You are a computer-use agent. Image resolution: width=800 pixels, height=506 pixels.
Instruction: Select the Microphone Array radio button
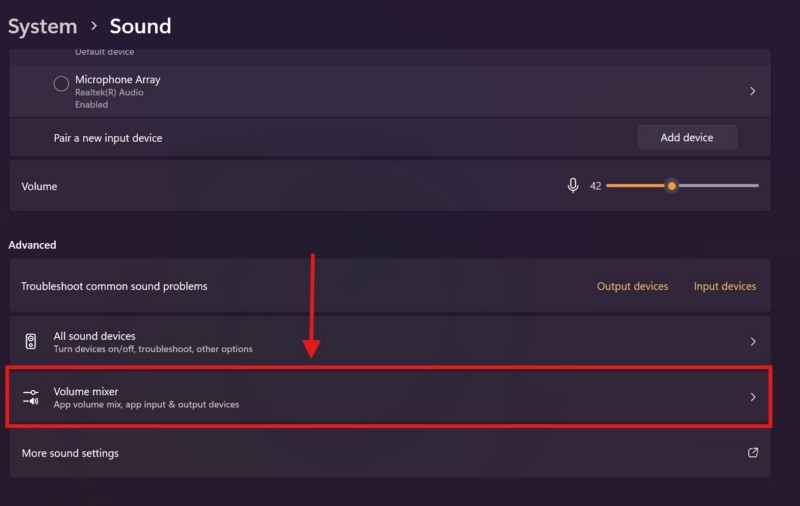[x=61, y=84]
